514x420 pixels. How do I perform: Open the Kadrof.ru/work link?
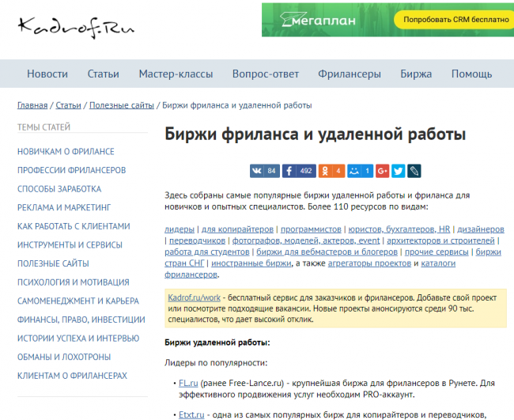pos(193,297)
